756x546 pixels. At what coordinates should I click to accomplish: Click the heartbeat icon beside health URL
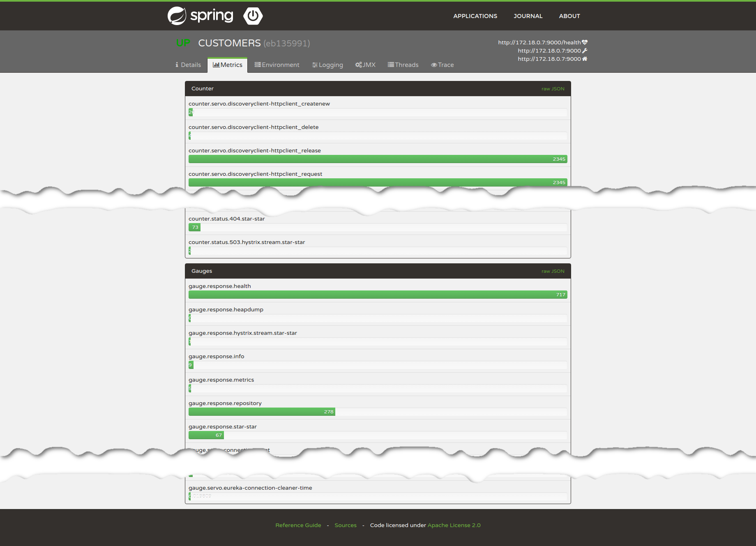(585, 42)
